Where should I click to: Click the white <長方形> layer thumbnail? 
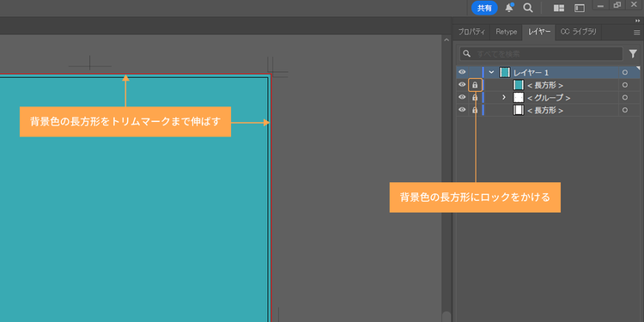pyautogui.click(x=519, y=110)
